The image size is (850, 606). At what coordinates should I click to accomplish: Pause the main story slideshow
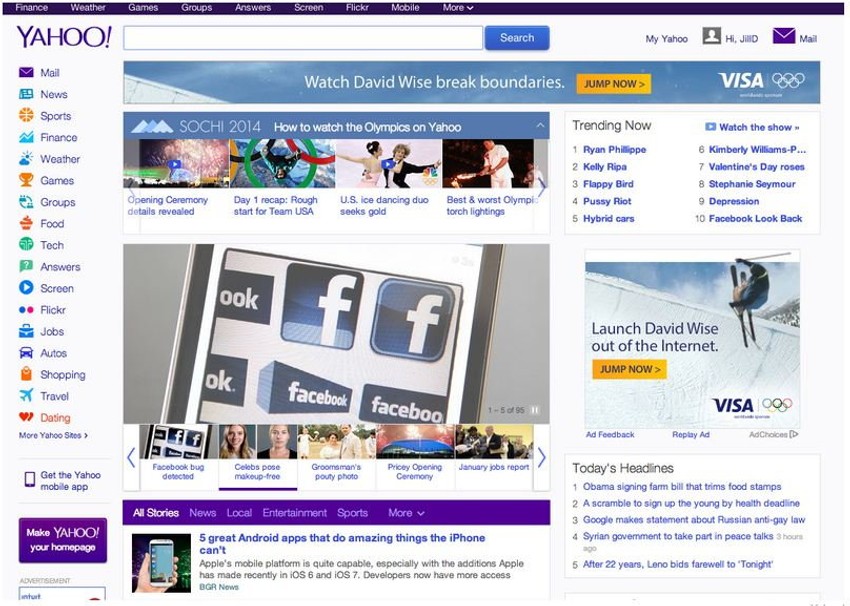535,410
